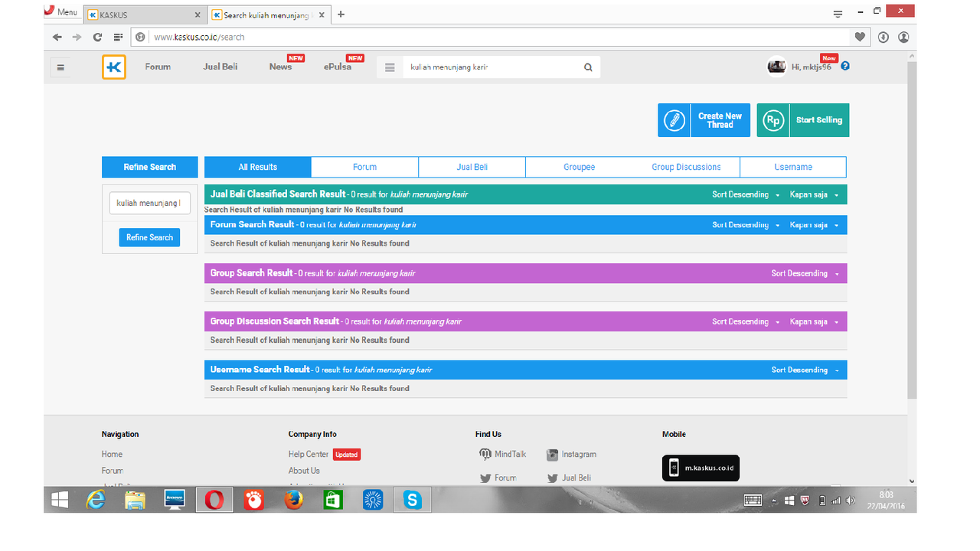Expand Kapan saja in Group Discussion results
This screenshot has width=980, height=551.
click(814, 321)
